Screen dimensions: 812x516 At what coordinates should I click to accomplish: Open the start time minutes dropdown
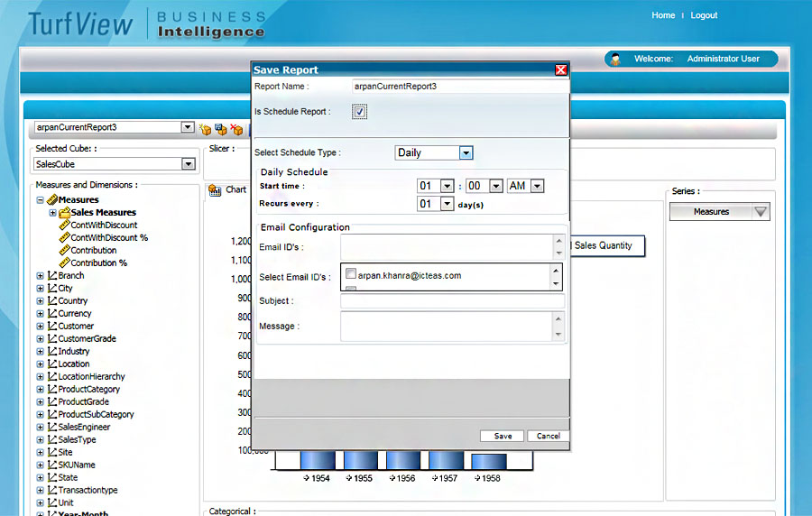(x=495, y=186)
